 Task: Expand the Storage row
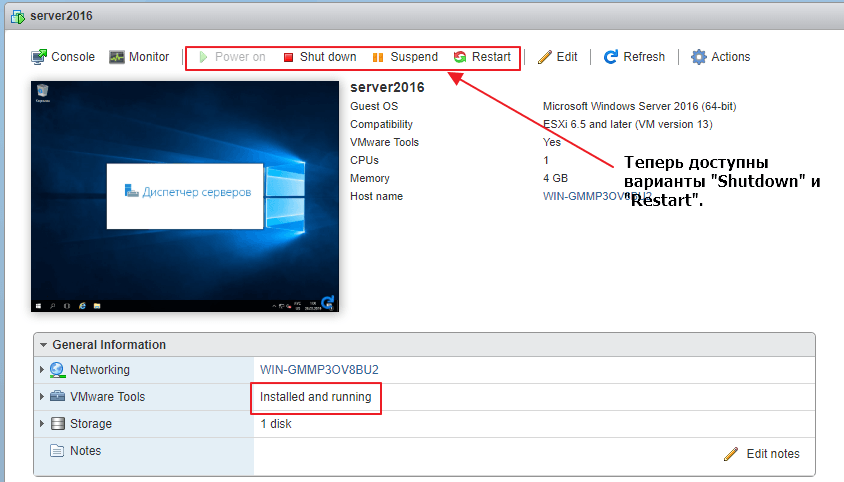(x=42, y=424)
